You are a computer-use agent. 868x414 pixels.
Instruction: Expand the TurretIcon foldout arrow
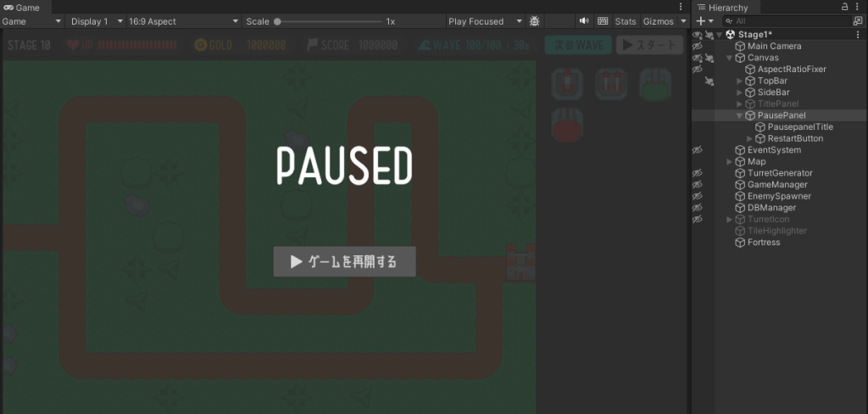coord(730,220)
